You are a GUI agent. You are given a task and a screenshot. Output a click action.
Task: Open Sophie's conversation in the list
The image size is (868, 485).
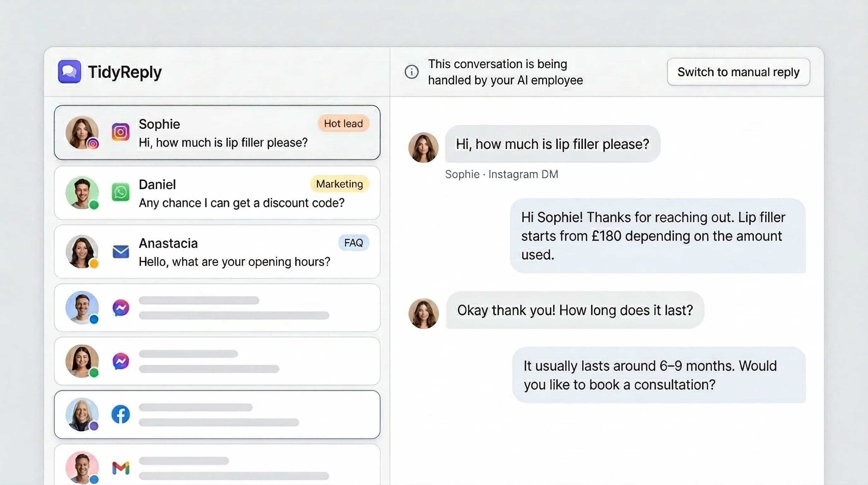[222, 142]
